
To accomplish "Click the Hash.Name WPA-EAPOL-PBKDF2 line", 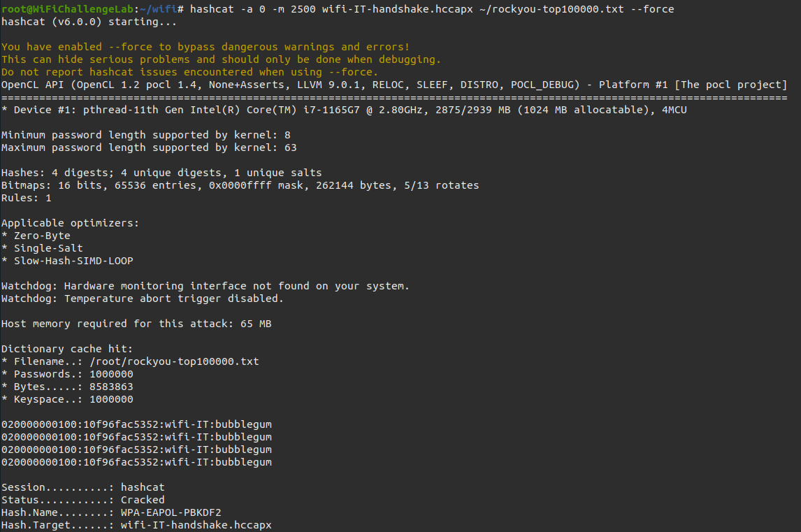I will tap(111, 512).
